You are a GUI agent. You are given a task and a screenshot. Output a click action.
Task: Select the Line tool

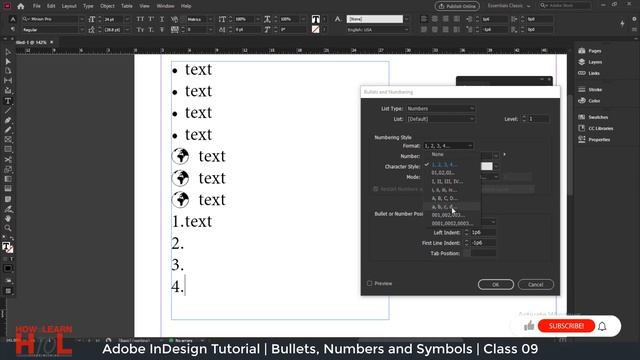[8, 111]
